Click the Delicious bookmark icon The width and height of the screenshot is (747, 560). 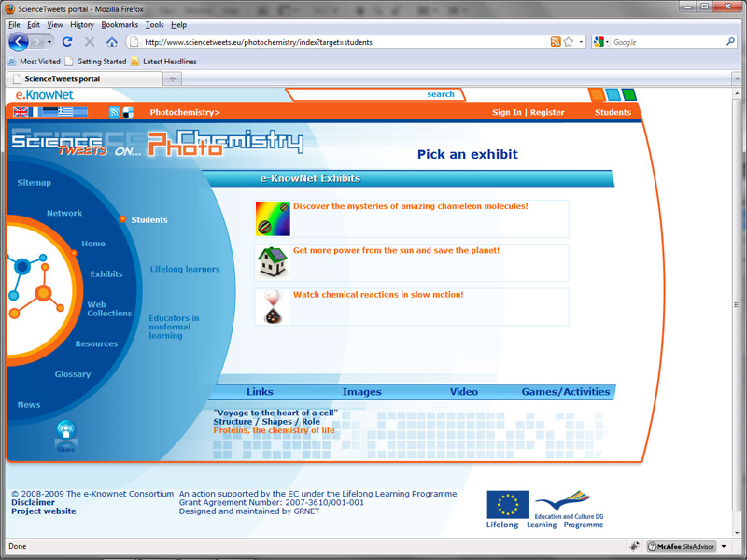[128, 112]
